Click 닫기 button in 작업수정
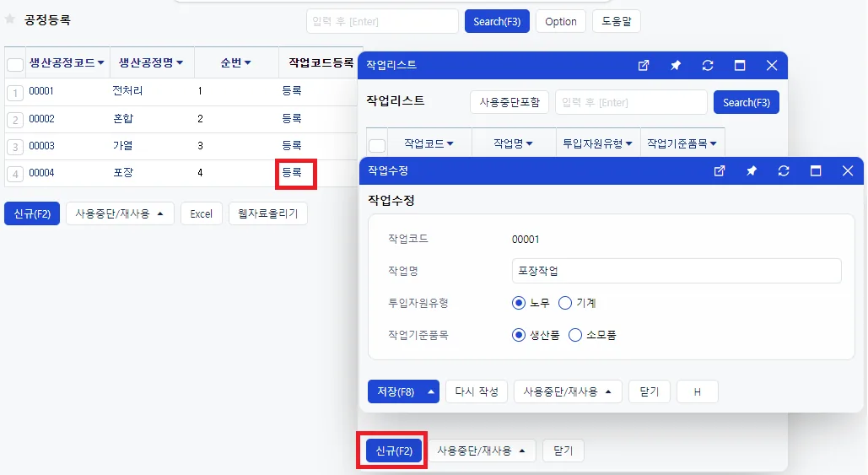Screen dimensions: 868x475 pyautogui.click(x=650, y=391)
